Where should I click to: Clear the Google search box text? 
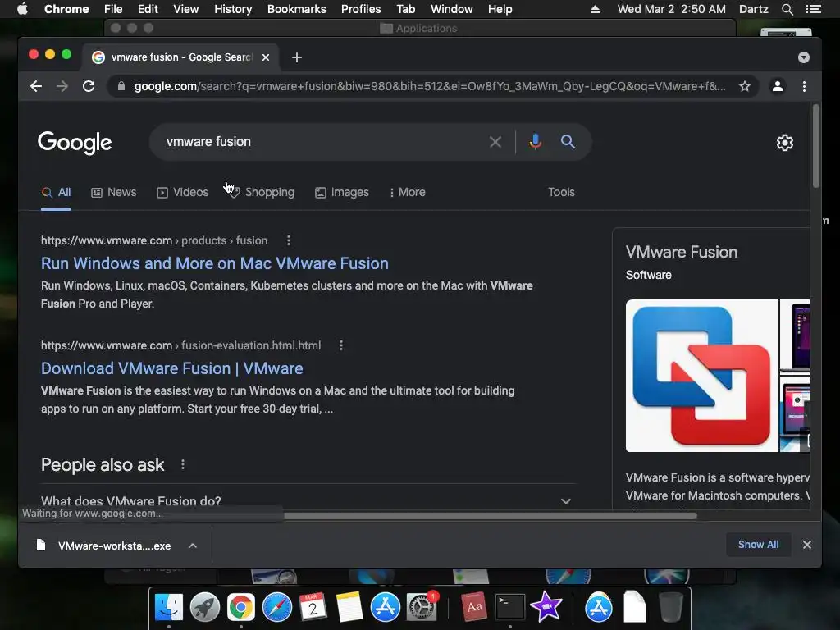click(x=495, y=142)
